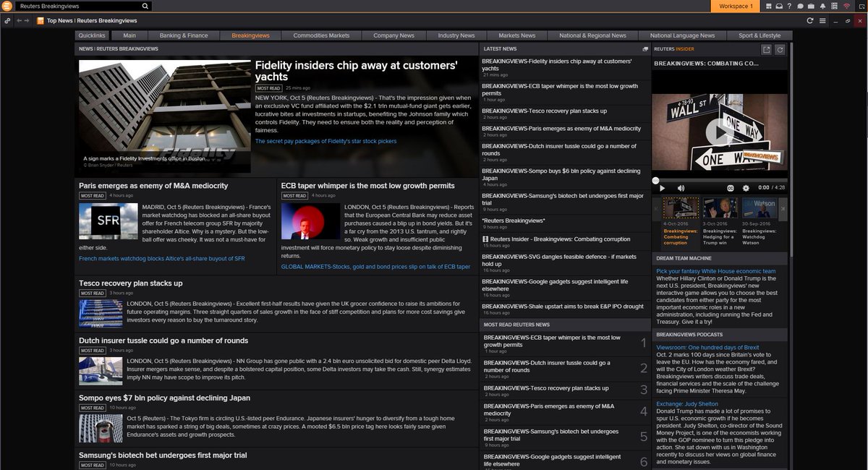Open the Eikon main menu orange icon

point(7,6)
